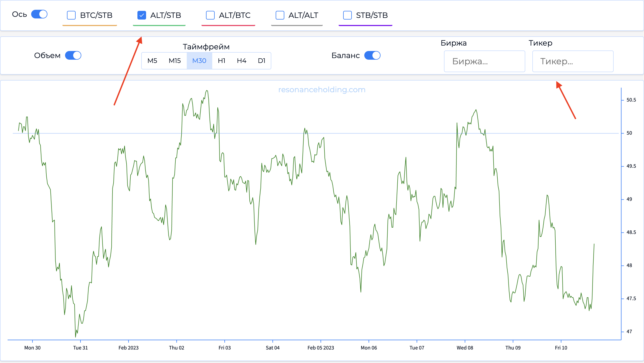Turn off the Баланс toggle
Image resolution: width=644 pixels, height=363 pixels.
point(372,55)
